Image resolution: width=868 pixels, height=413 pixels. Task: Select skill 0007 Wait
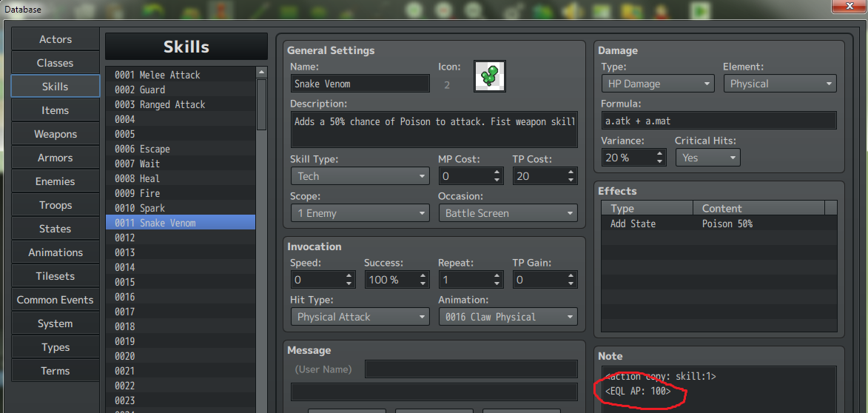click(181, 164)
